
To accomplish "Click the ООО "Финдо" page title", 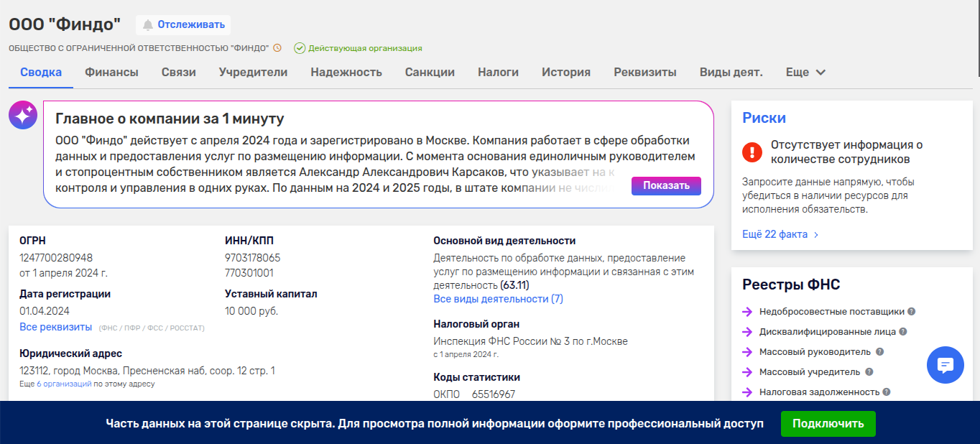I will click(65, 24).
